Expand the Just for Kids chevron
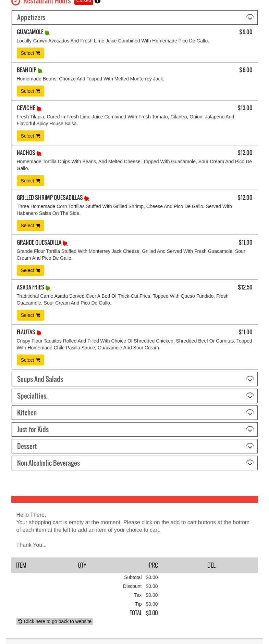Viewport: 269px width, 644px height. 250,429
